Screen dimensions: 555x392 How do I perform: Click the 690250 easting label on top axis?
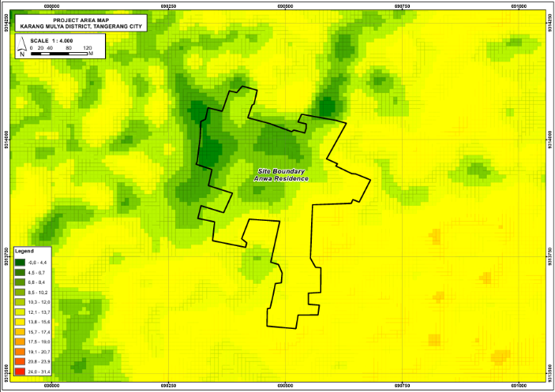pos(168,6)
